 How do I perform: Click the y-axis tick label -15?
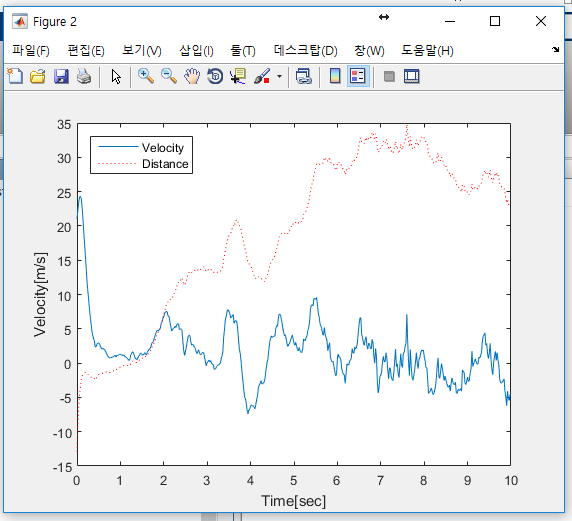(62, 467)
